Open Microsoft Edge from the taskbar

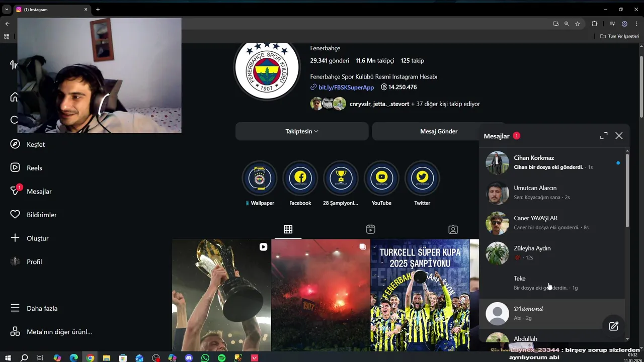point(74,358)
